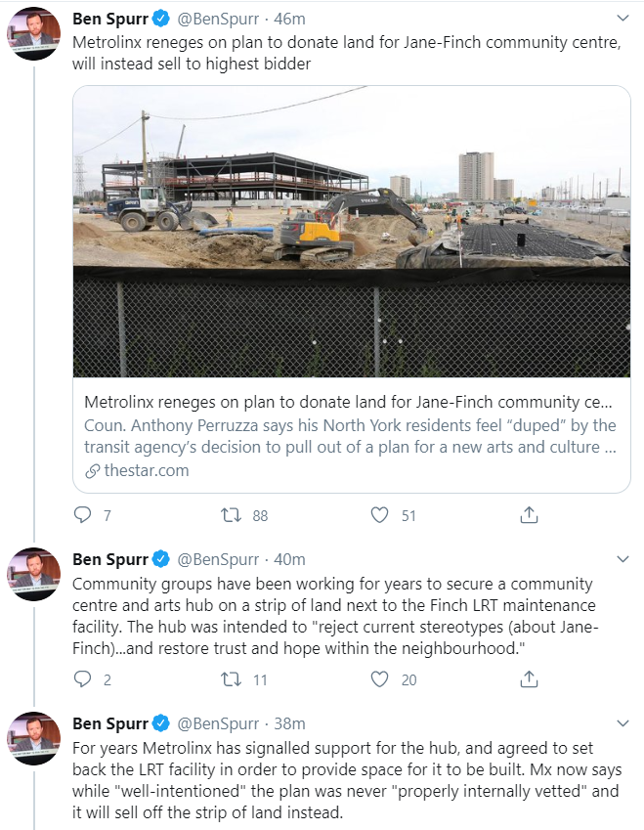Like the community groups tweet
This screenshot has height=830, width=644.
click(x=380, y=679)
